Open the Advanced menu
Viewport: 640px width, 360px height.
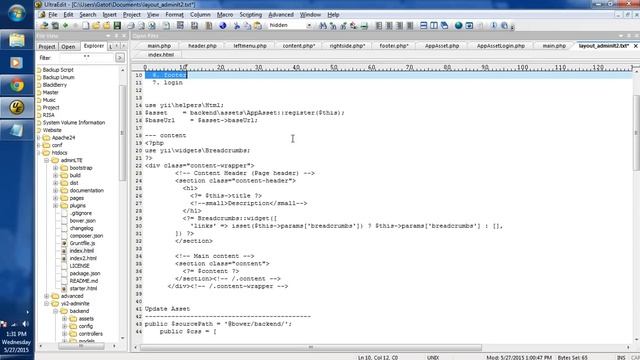[281, 15]
